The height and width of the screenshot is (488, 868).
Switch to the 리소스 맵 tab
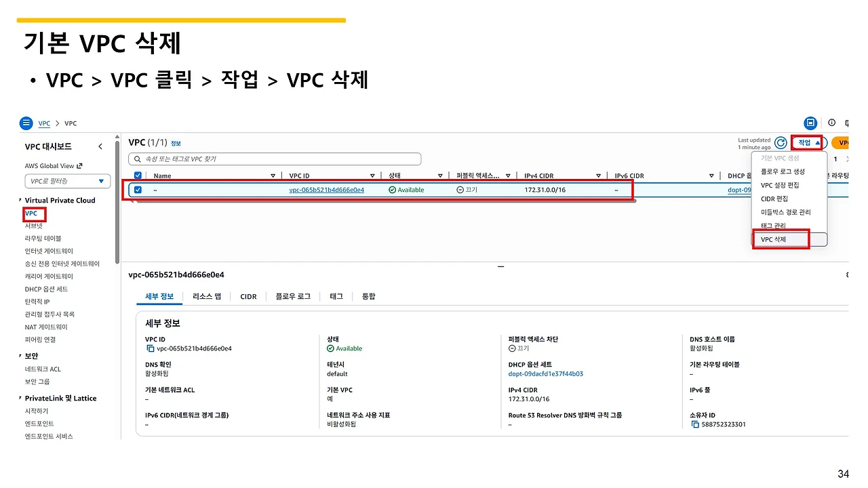[207, 296]
